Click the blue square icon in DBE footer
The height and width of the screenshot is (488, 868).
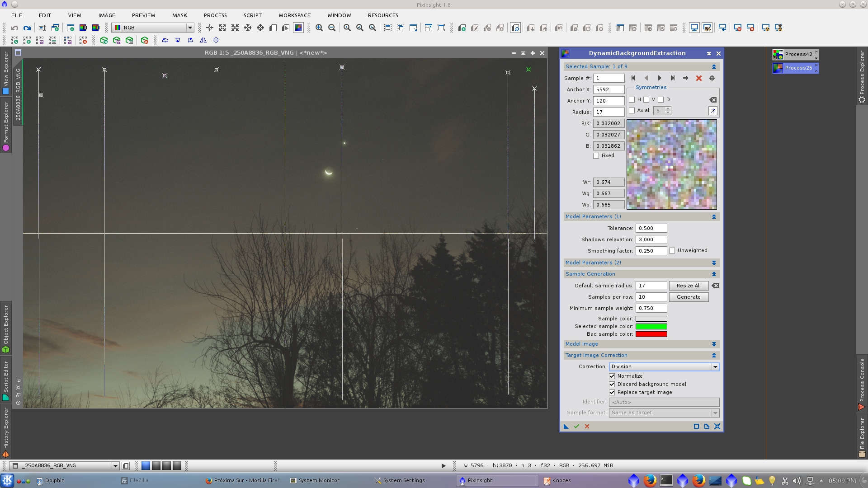[696, 426]
